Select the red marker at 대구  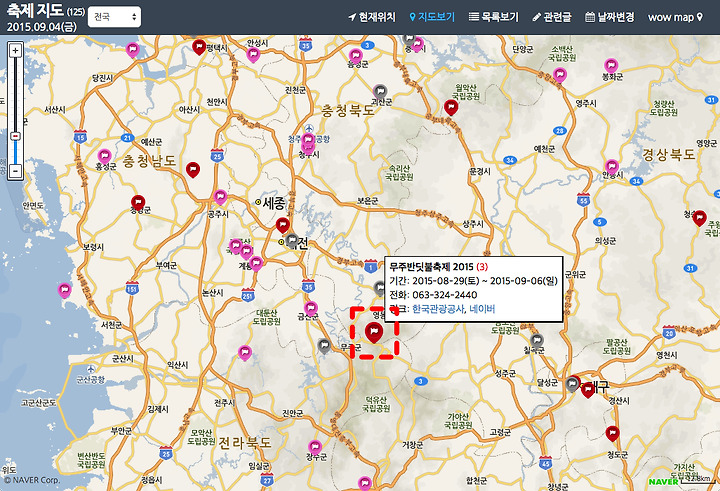coord(588,390)
